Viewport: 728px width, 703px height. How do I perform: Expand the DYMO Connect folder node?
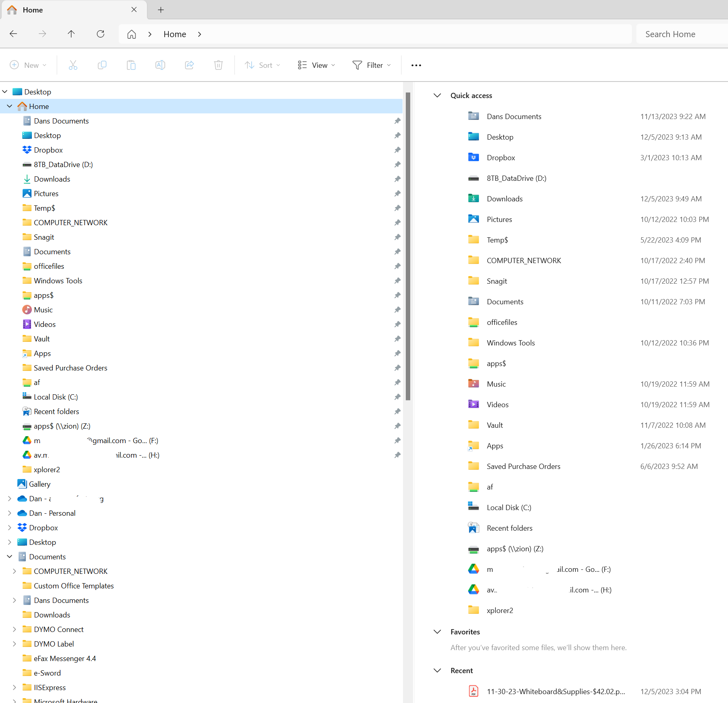[15, 629]
